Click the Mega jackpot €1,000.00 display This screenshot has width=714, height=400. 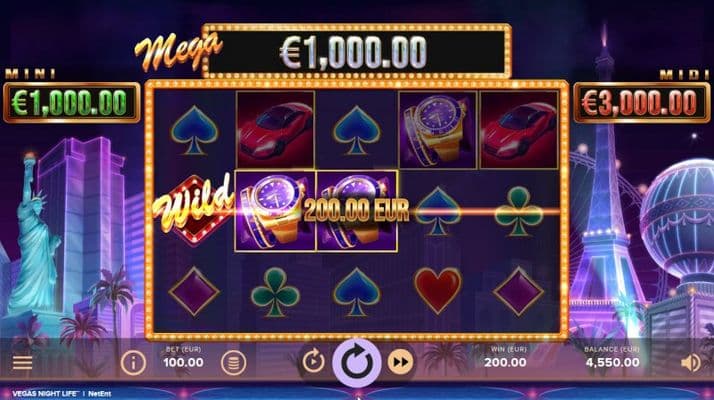point(356,51)
